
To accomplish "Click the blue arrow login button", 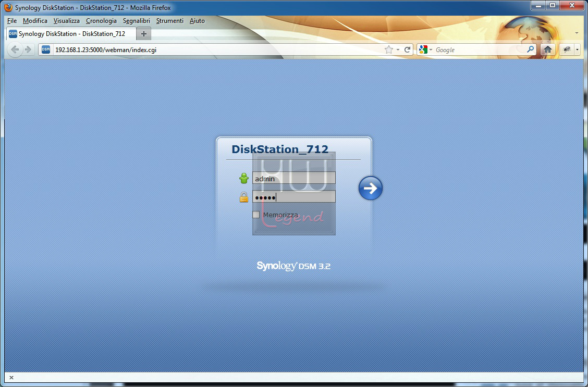I will (x=371, y=188).
